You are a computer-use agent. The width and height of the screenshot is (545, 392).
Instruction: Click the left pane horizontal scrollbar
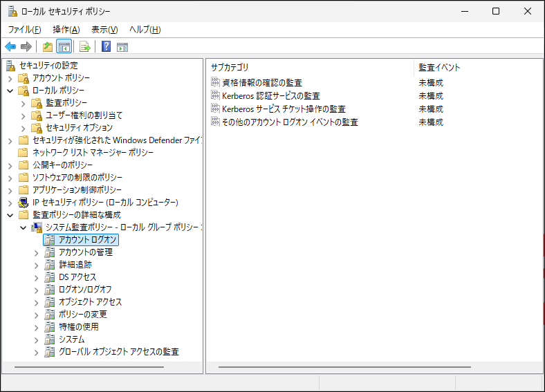pos(89,366)
